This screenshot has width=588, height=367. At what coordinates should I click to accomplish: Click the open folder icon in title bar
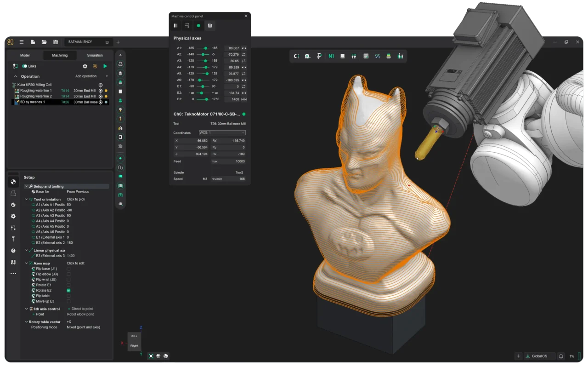point(44,42)
